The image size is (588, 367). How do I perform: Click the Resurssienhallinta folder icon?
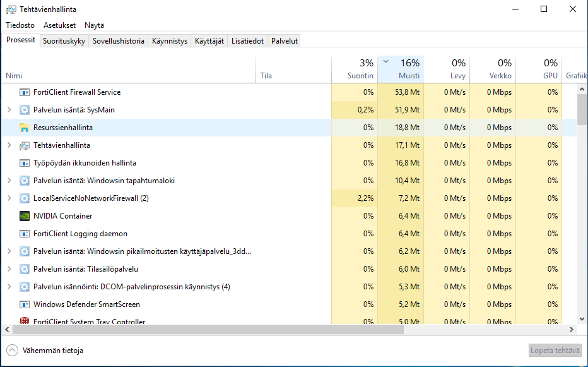click(x=25, y=128)
